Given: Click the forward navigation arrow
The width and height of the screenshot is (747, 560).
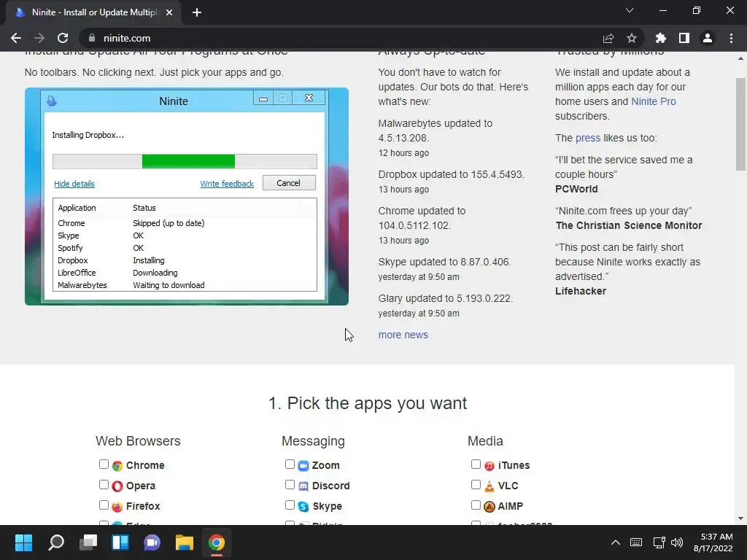Looking at the screenshot, I should [x=39, y=38].
